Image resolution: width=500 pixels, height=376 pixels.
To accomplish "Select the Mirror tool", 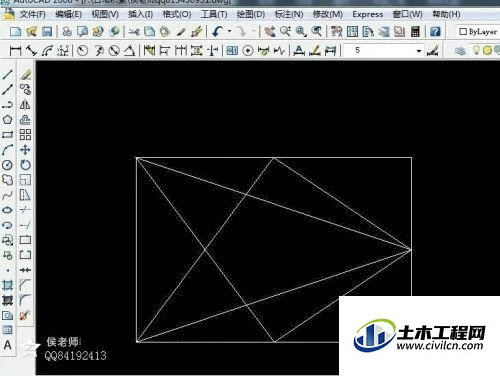I will tap(25, 105).
